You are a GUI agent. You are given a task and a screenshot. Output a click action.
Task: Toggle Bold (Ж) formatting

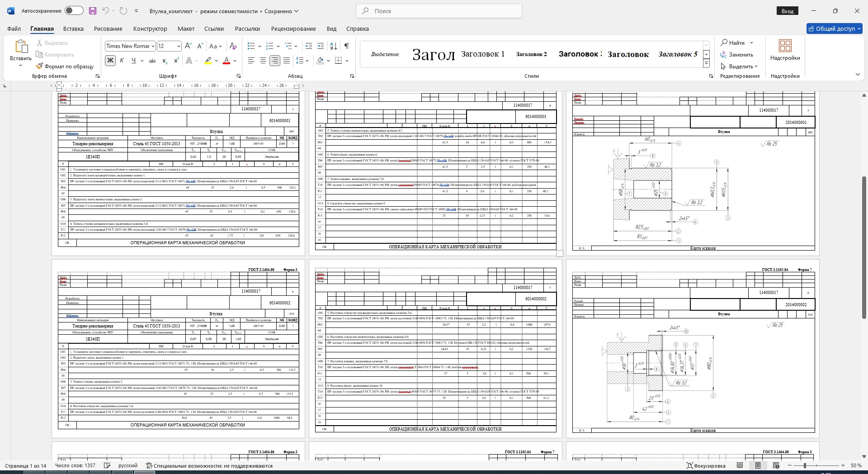point(110,61)
